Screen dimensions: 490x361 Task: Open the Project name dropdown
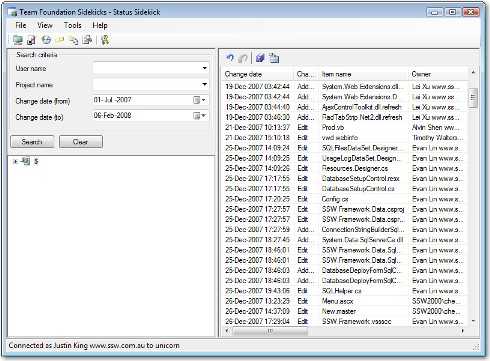point(204,84)
